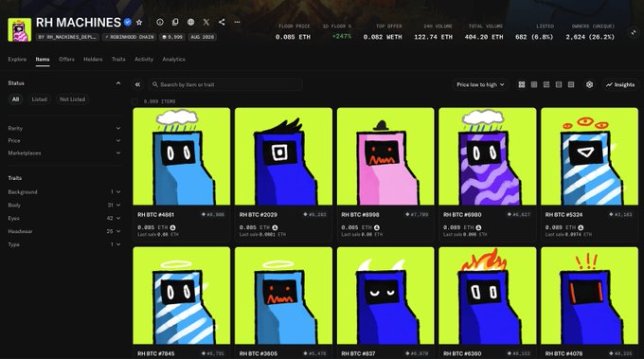Screen dimensions: 644x359
Task: Switch to large grid view icon
Action: tap(522, 84)
